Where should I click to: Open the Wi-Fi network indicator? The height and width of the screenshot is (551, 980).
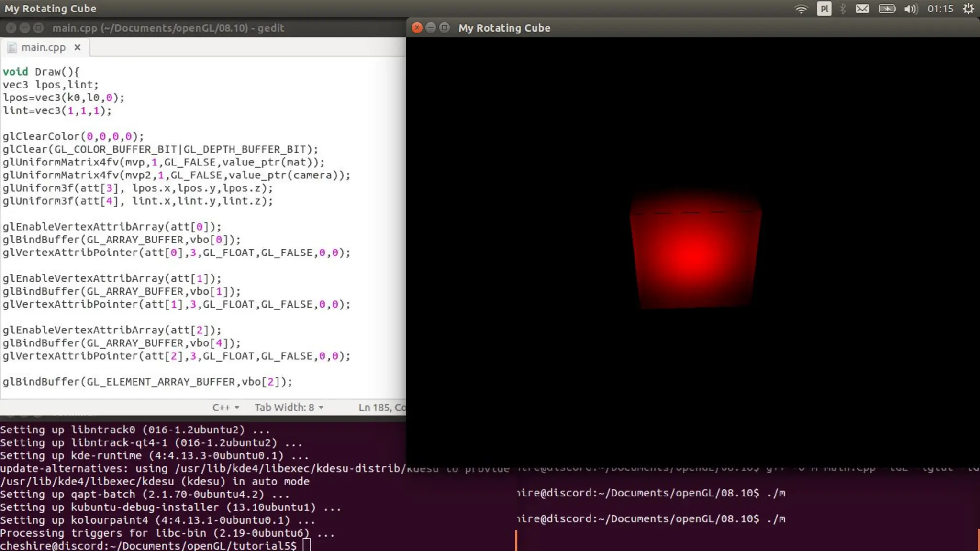801,9
